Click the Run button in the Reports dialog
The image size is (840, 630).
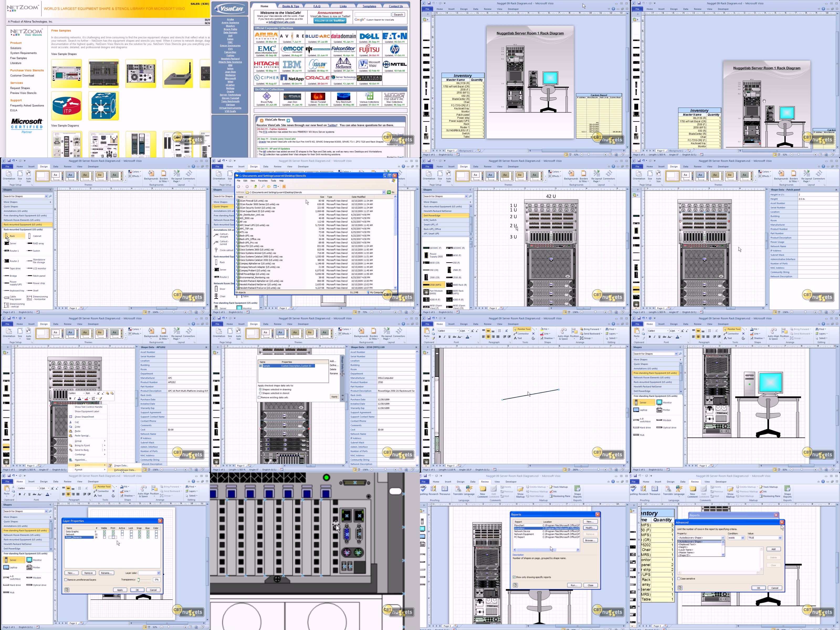[x=574, y=585]
